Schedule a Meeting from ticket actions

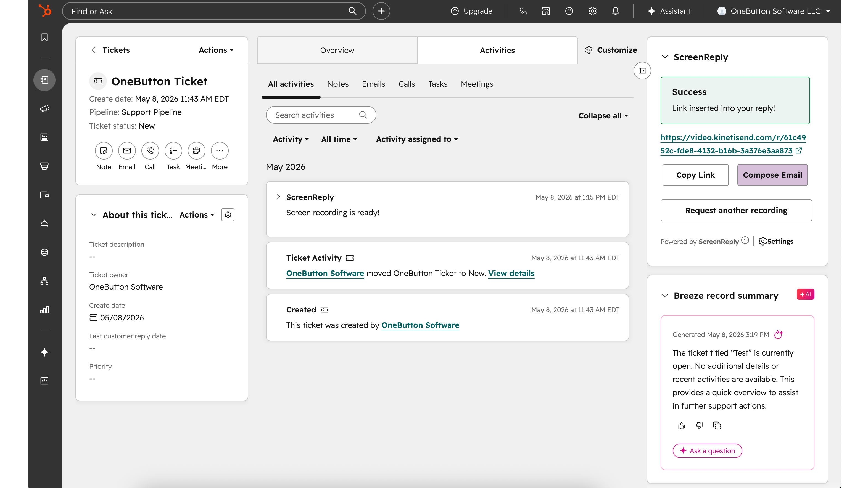tap(196, 150)
